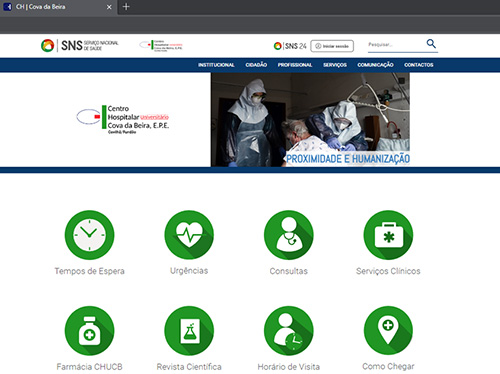Click the small Centro Hospitalar logo in header
500x374 pixels.
click(161, 45)
